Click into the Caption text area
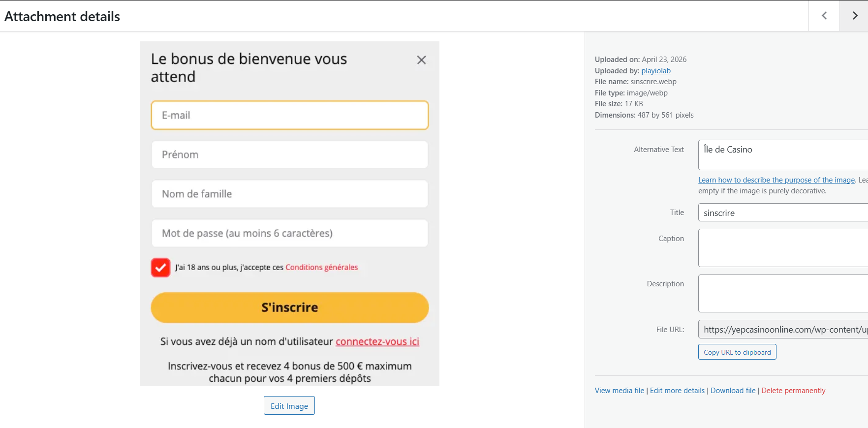 (x=782, y=248)
